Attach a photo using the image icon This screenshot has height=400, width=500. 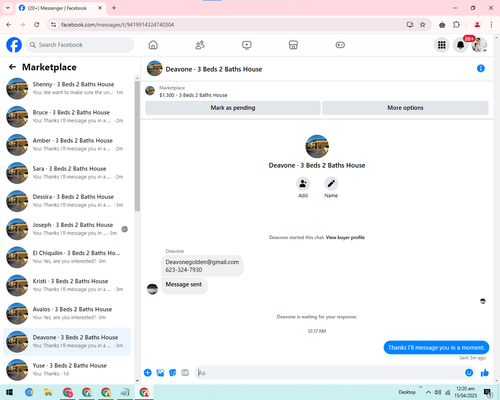pyautogui.click(x=160, y=373)
